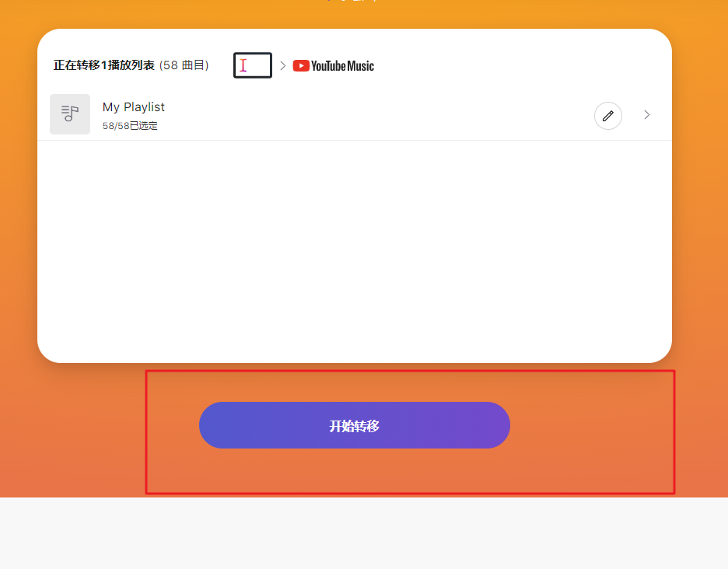Click the 58/58已选定 selection status
The width and height of the screenshot is (728, 569).
point(130,126)
